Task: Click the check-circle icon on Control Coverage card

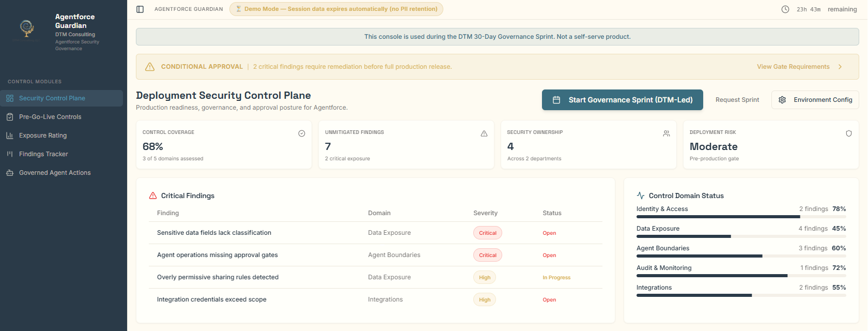Action: coord(302,133)
